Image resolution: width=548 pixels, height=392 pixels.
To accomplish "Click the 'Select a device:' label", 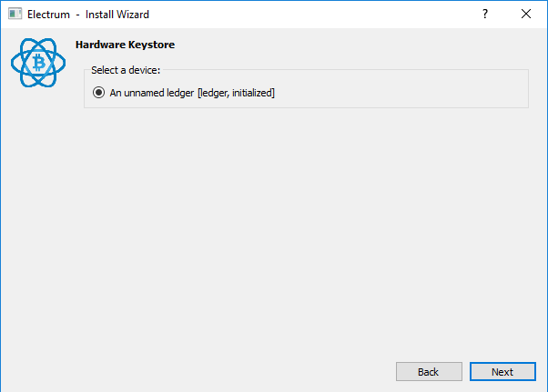I will 126,70.
